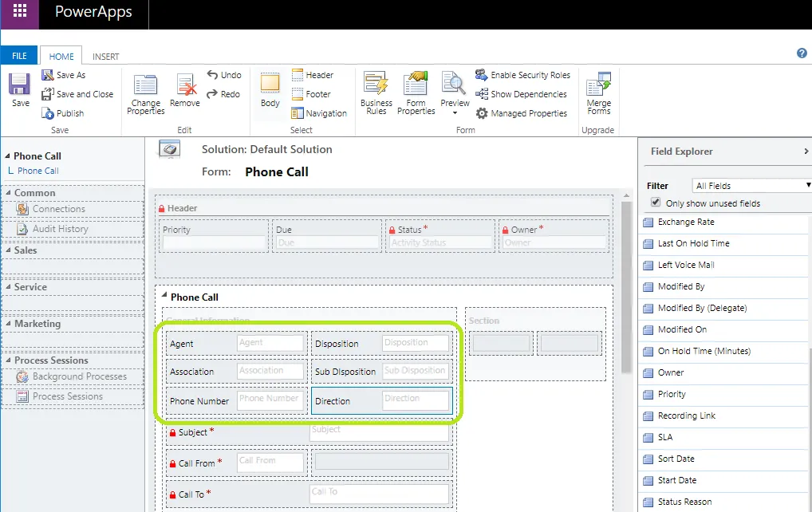Select the form Footer
The image size is (812, 512).
click(311, 94)
